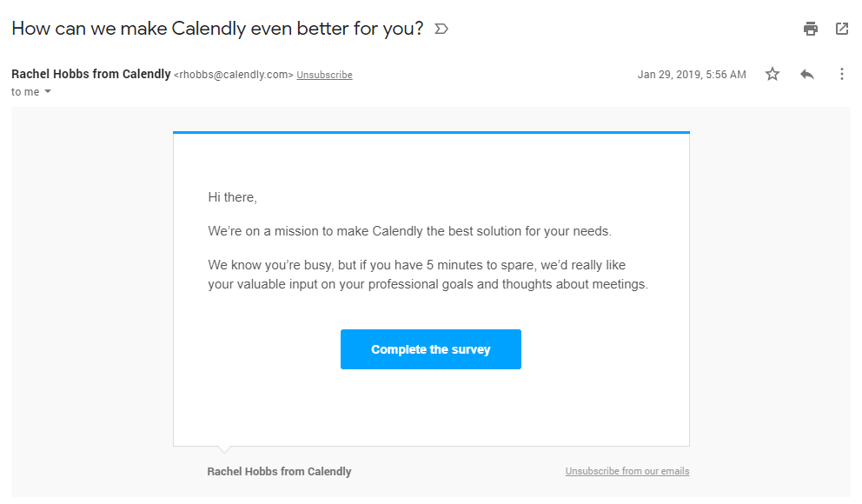Screen dimensions: 862x504
Task: Expand recipient details arrow next to "to me"
Action: [48, 92]
